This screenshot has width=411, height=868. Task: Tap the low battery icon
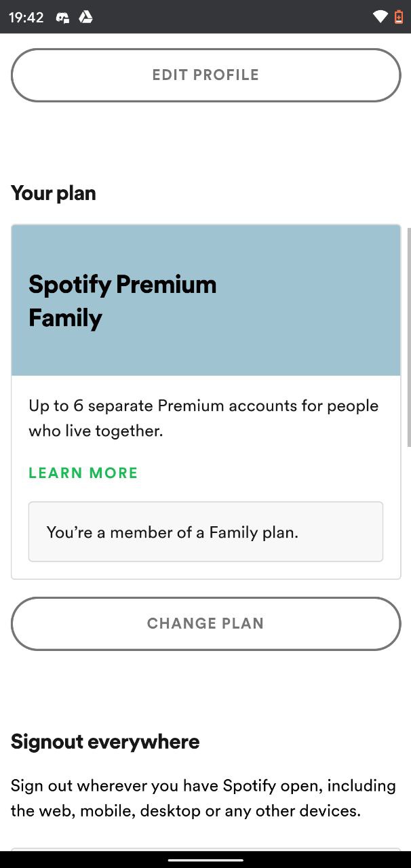click(x=399, y=17)
